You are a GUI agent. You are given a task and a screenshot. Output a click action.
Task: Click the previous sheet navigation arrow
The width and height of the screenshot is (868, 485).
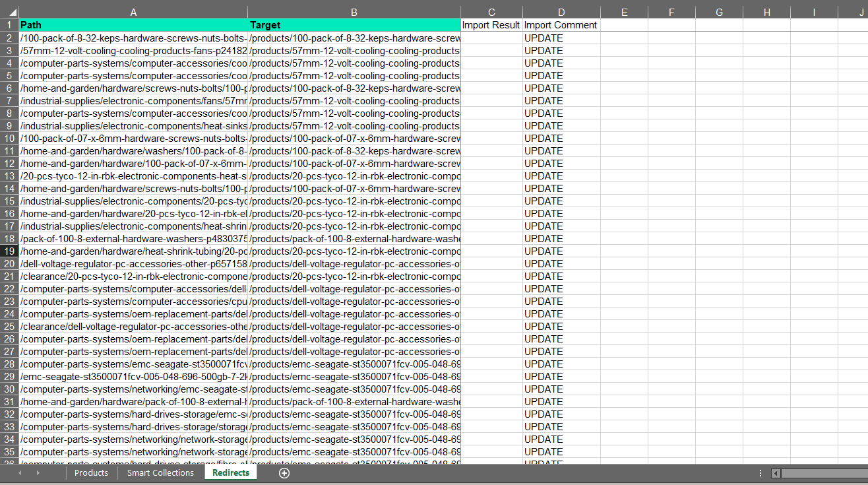point(20,473)
